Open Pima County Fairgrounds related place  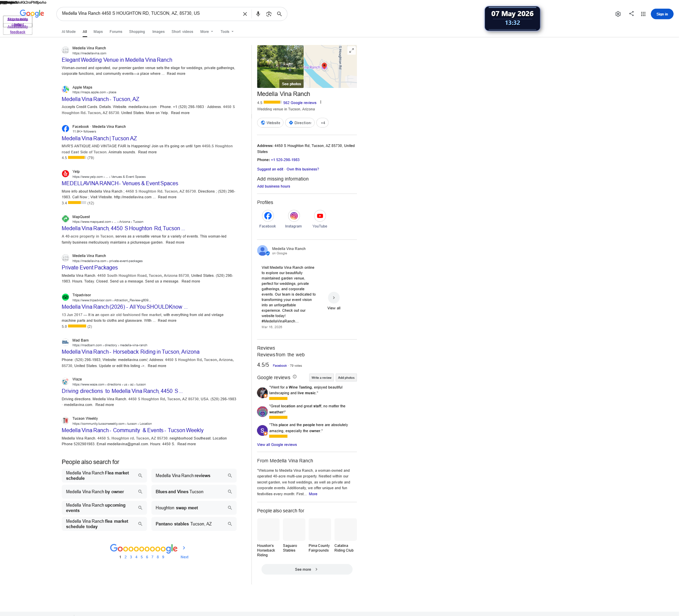[319, 535]
